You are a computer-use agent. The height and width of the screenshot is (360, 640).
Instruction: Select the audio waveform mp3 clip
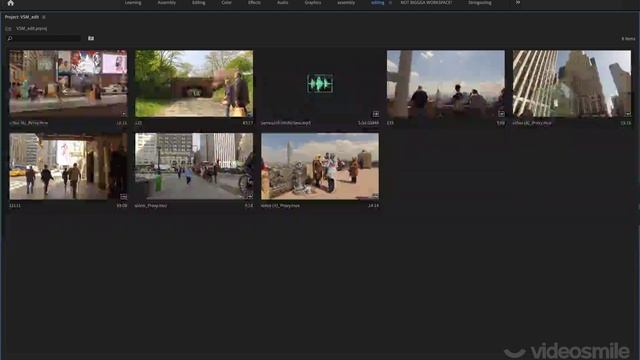pyautogui.click(x=320, y=84)
